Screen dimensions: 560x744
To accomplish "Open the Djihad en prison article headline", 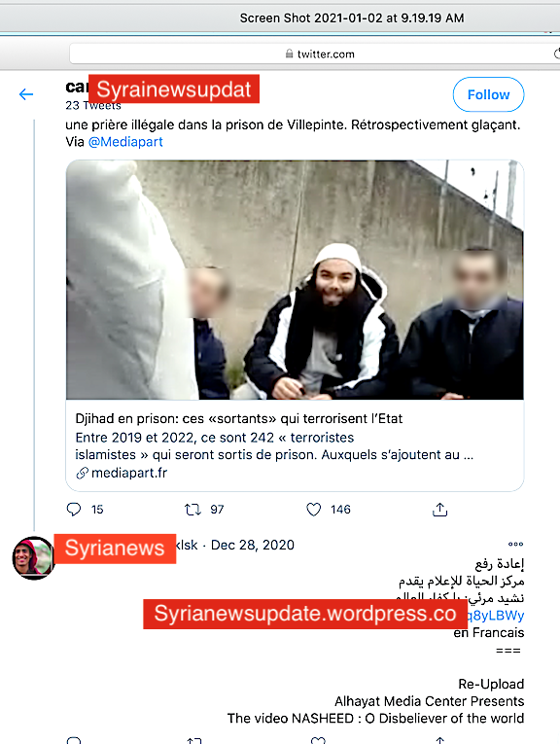I will click(x=239, y=418).
